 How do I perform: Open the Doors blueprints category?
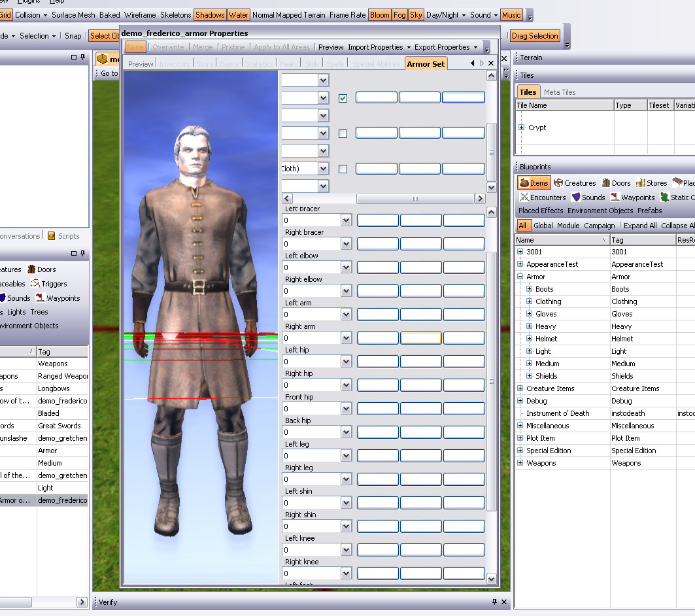pyautogui.click(x=616, y=183)
